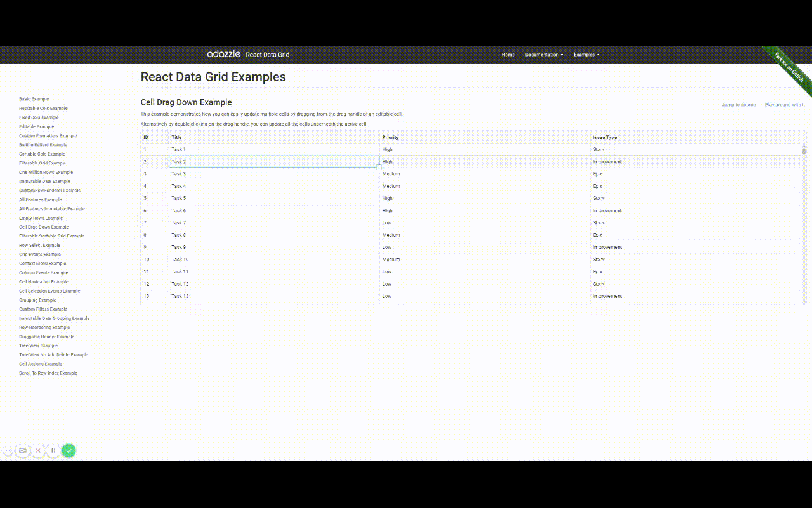The width and height of the screenshot is (812, 508).
Task: Click the ID column header
Action: click(155, 137)
